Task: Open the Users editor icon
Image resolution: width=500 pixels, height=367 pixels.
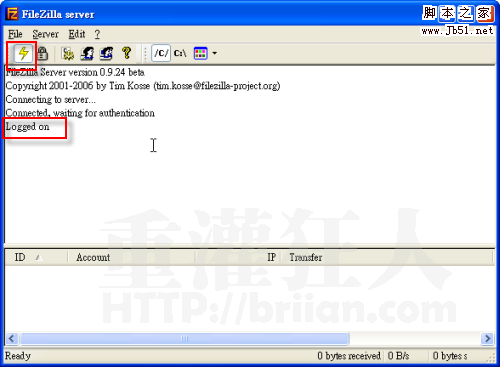Action: (x=87, y=53)
